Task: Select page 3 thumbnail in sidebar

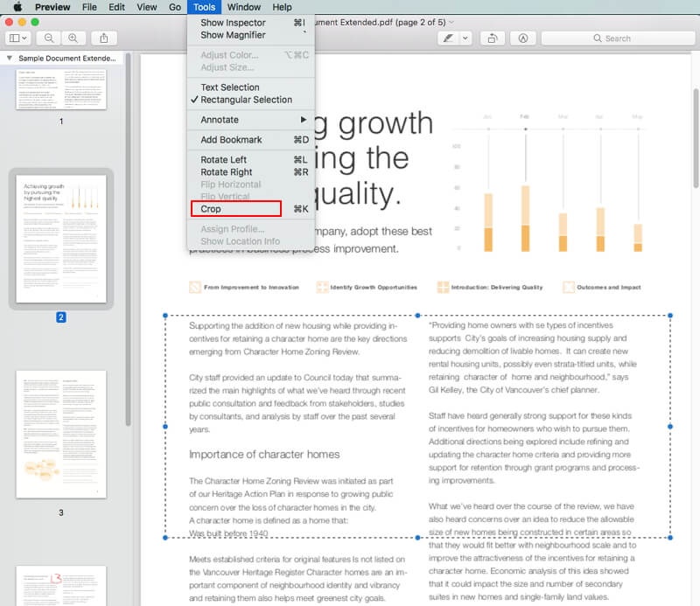Action: pyautogui.click(x=61, y=435)
